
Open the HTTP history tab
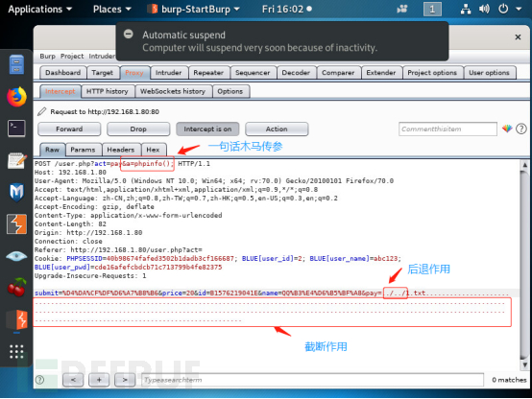108,91
